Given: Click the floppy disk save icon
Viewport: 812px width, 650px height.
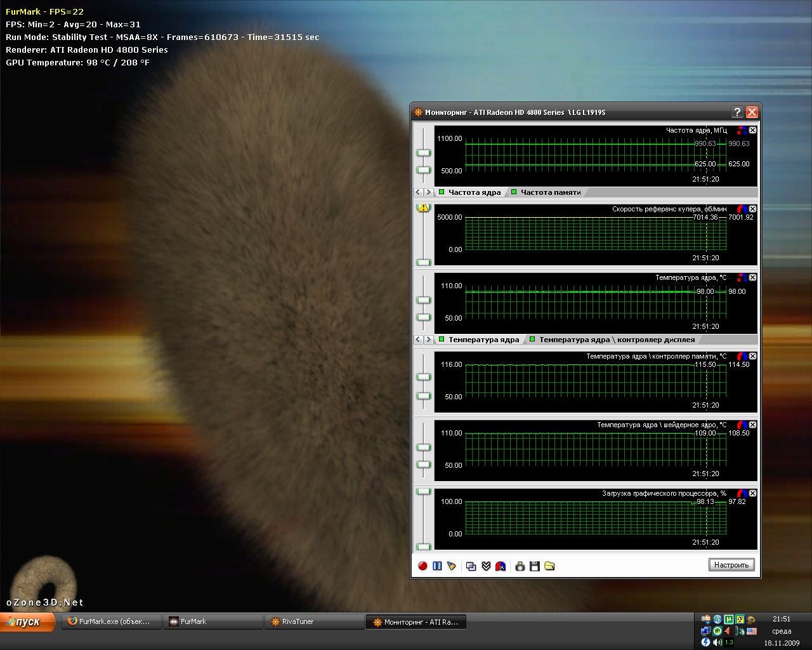Looking at the screenshot, I should 535,566.
